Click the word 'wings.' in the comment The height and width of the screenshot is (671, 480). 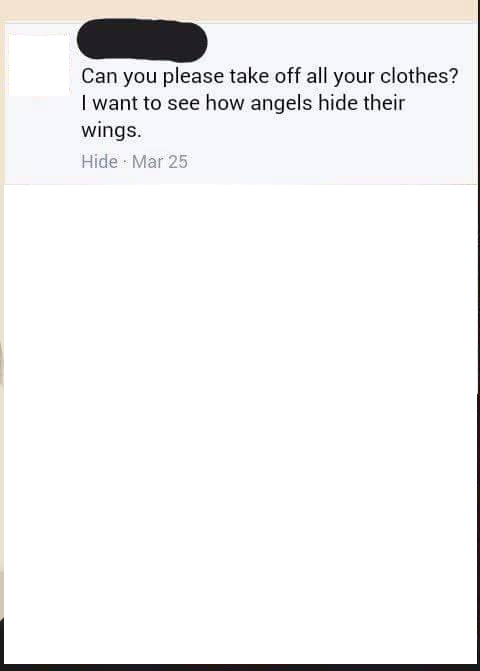tap(111, 130)
